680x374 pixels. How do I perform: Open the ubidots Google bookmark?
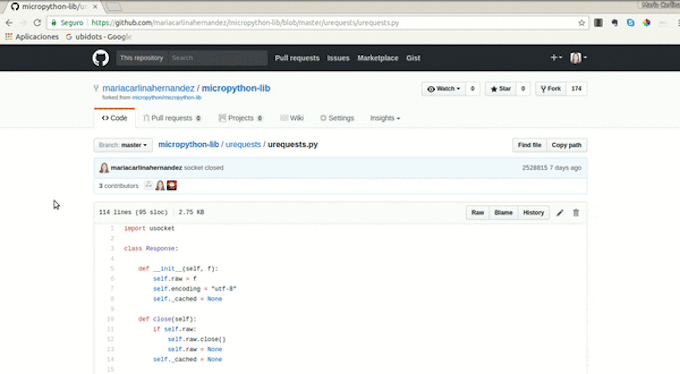tap(98, 37)
